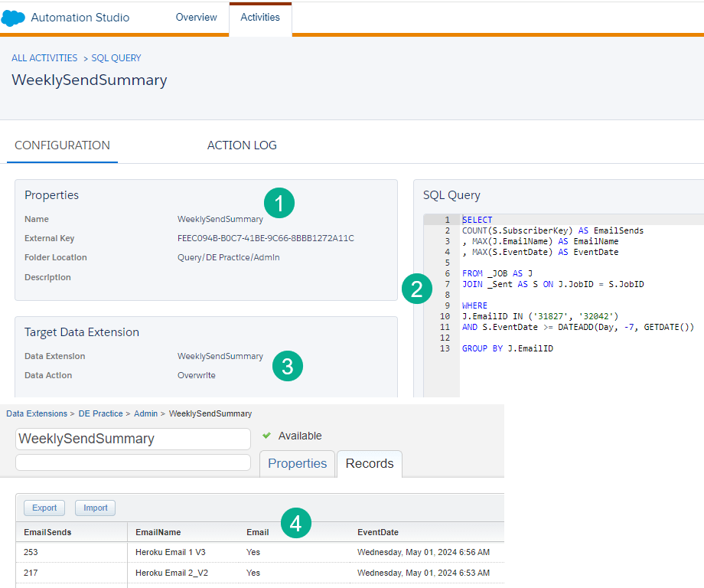Click the green Available checkmark icon
Image resolution: width=704 pixels, height=588 pixels.
coord(266,436)
